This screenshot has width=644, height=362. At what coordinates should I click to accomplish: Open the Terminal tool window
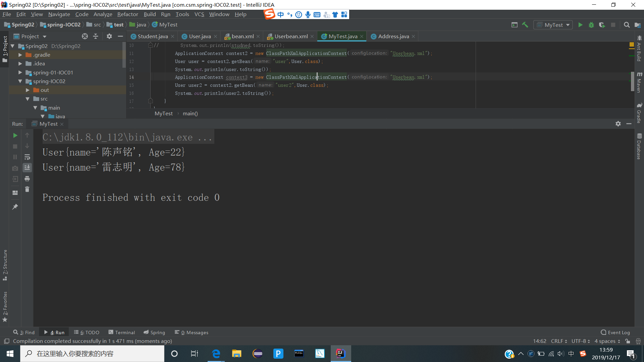pos(122,333)
